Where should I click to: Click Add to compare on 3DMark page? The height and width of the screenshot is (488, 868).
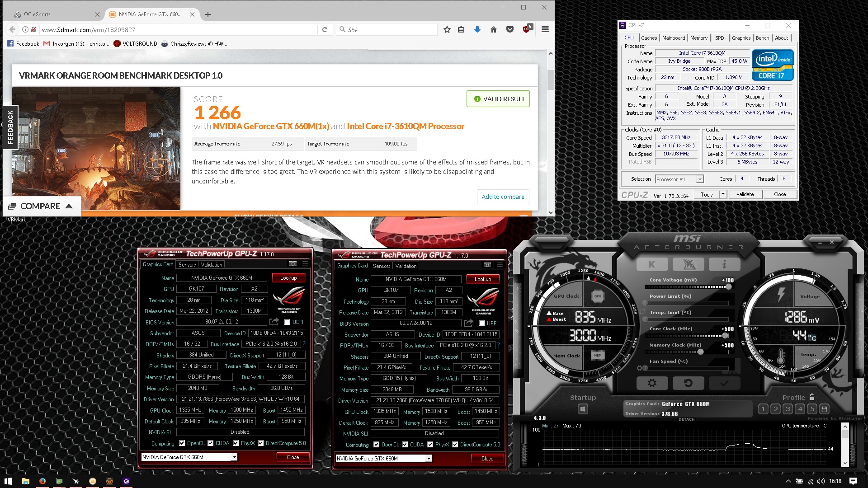pos(503,197)
